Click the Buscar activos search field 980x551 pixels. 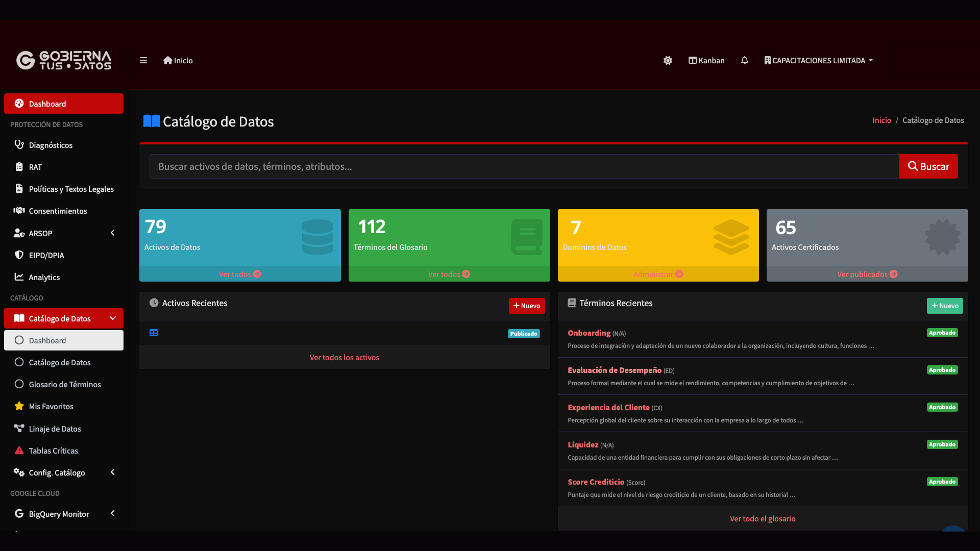(524, 166)
